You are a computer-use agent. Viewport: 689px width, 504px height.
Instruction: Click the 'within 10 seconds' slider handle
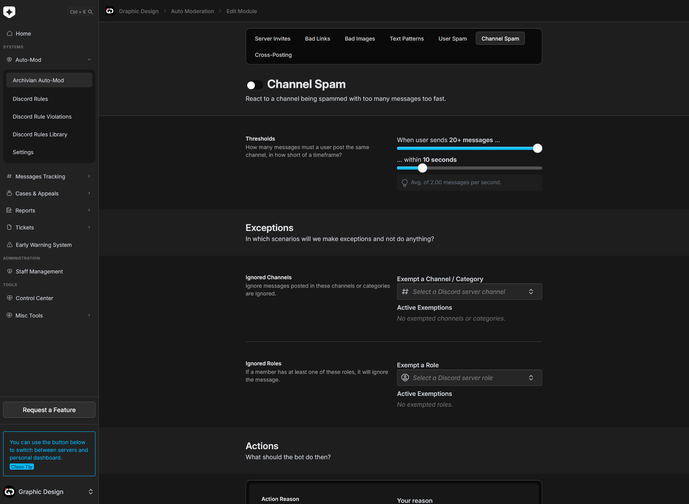tap(422, 168)
